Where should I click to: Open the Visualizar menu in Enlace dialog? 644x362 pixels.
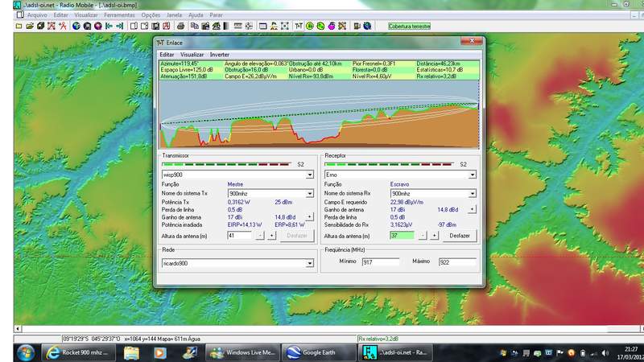click(192, 54)
